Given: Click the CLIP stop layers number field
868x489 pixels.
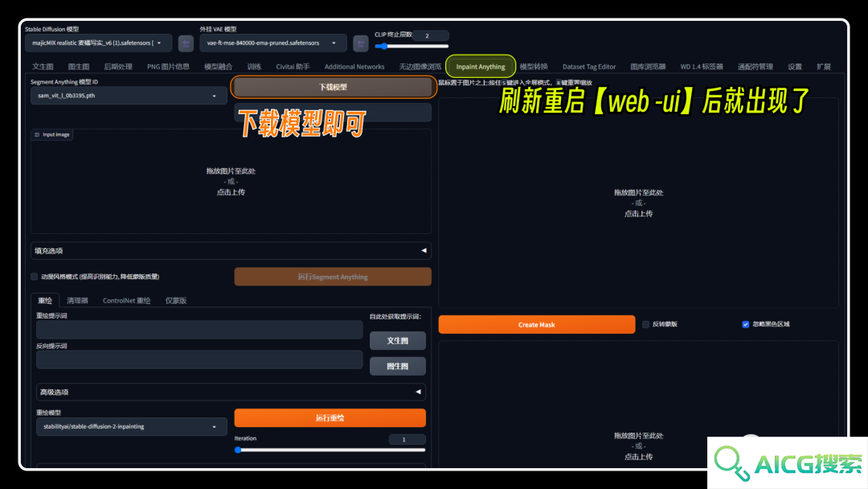Looking at the screenshot, I should point(430,35).
